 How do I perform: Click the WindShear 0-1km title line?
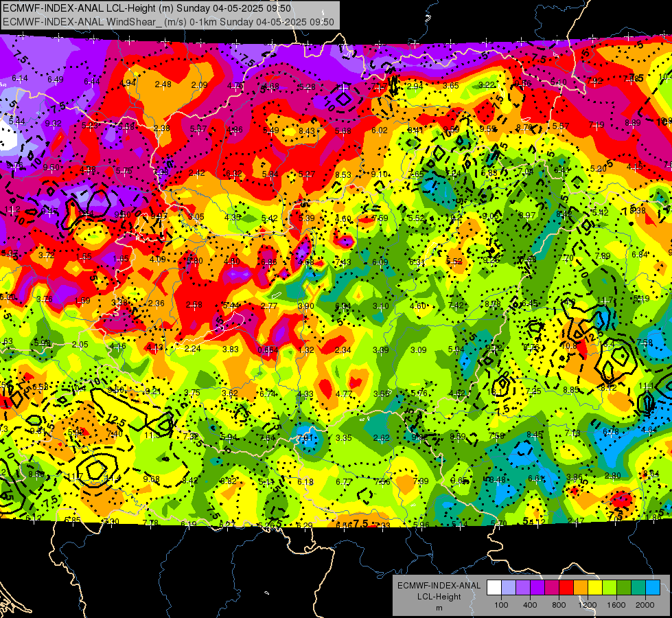pos(168,22)
